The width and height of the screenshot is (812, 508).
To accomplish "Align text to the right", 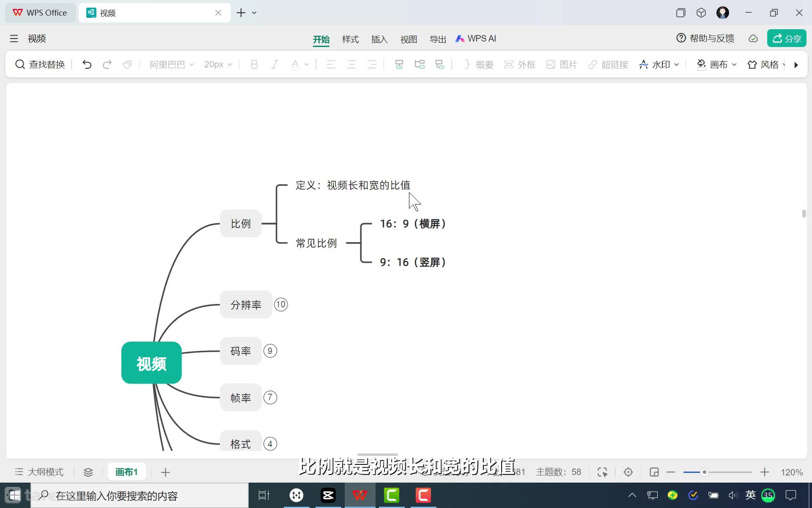I will point(372,64).
